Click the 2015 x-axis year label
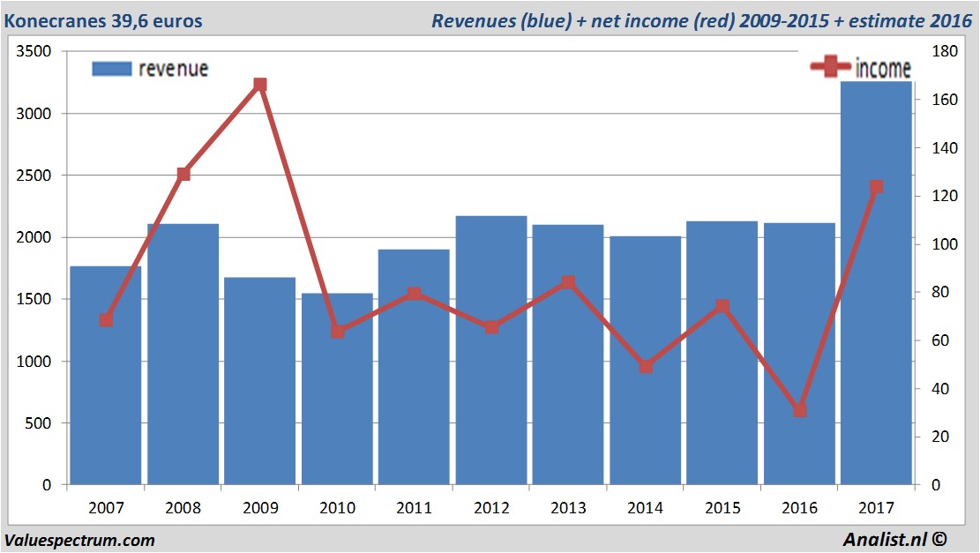This screenshot has height=553, width=980. 722,508
